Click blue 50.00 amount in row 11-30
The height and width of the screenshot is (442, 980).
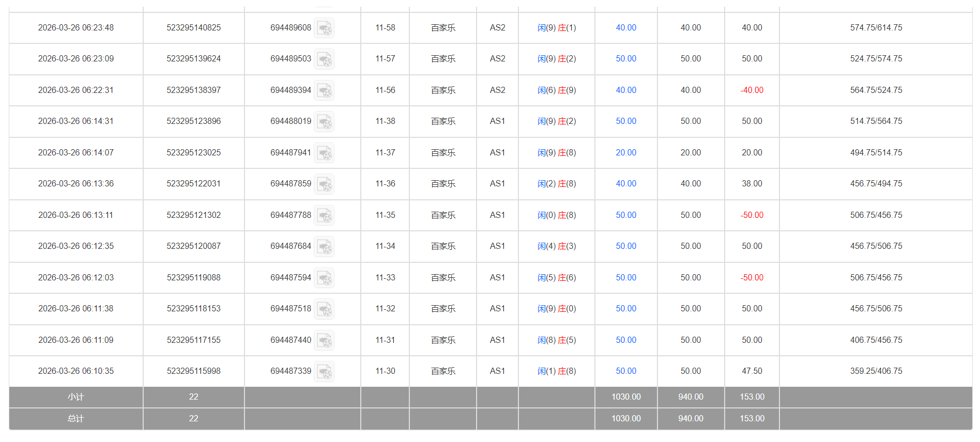pyautogui.click(x=625, y=371)
